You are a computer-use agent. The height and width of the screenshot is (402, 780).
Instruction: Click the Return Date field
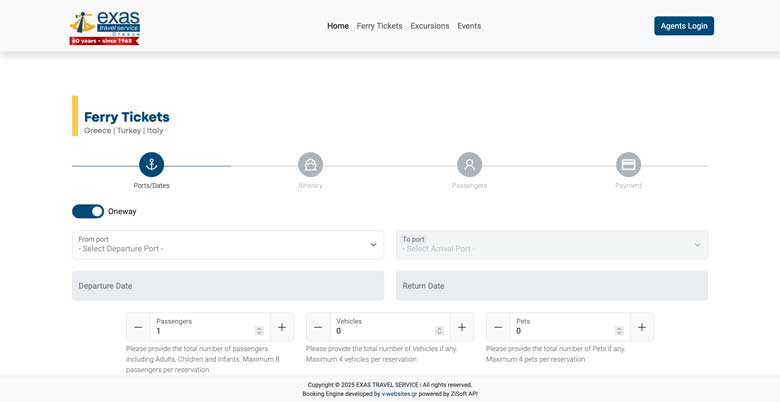point(552,286)
